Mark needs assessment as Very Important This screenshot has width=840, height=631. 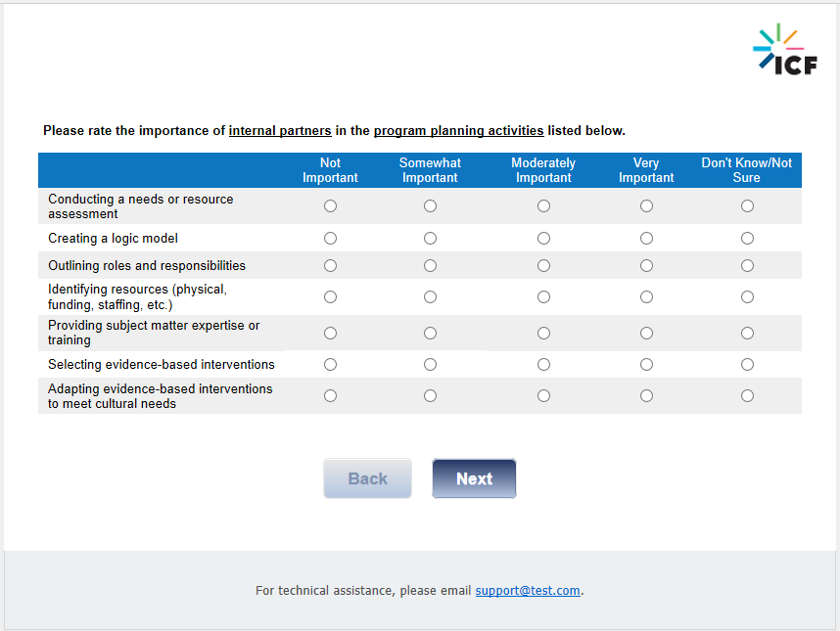pos(646,206)
